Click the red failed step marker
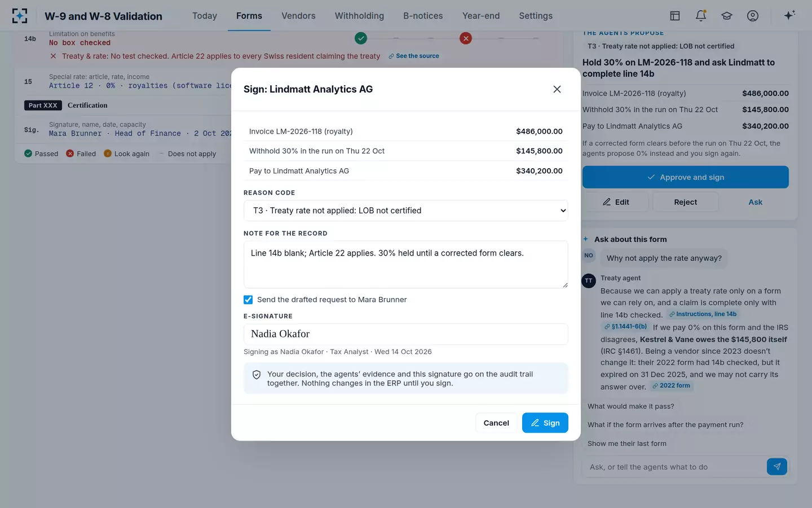Image resolution: width=812 pixels, height=508 pixels. pyautogui.click(x=466, y=38)
